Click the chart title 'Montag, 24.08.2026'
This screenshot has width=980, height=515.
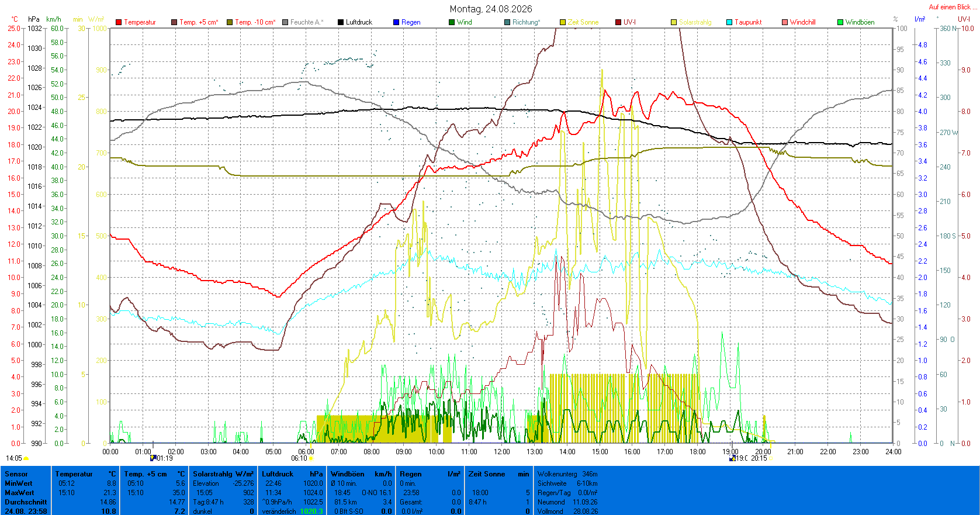[491, 9]
